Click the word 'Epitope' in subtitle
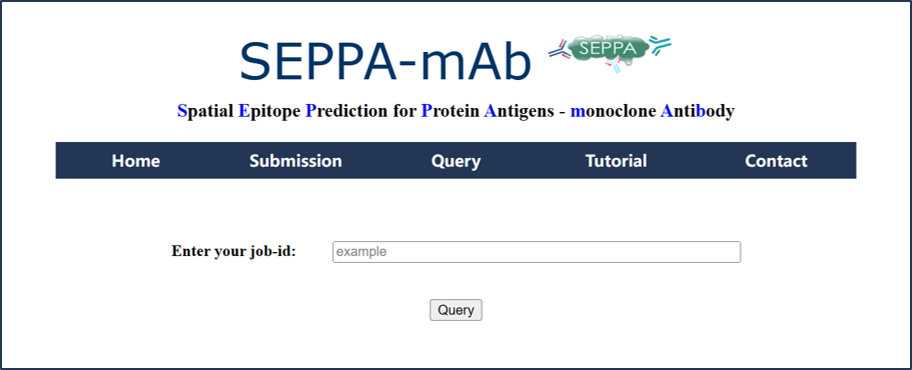Image resolution: width=912 pixels, height=370 pixels. tap(269, 111)
